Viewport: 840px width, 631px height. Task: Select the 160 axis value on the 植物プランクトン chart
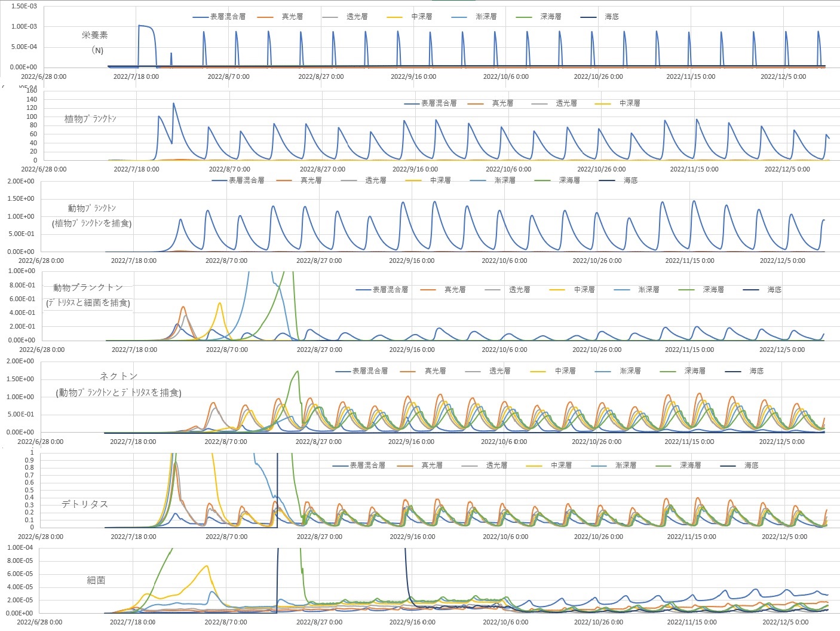tap(32, 91)
